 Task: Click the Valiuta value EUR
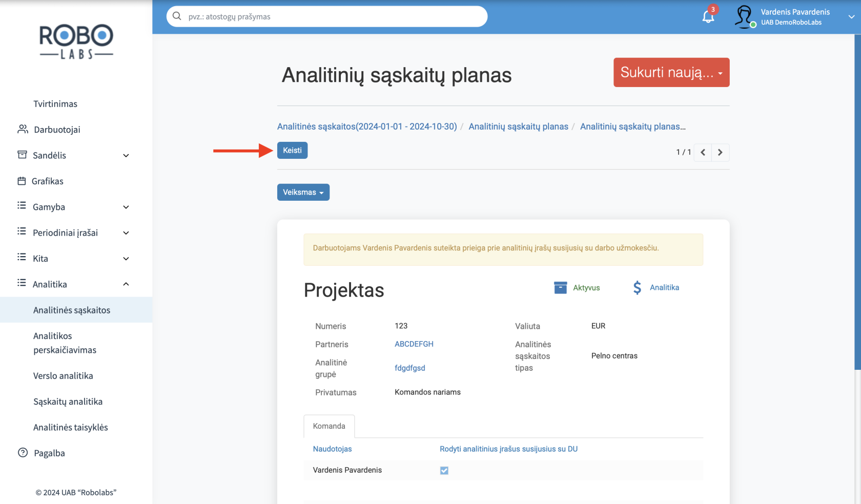(x=598, y=326)
